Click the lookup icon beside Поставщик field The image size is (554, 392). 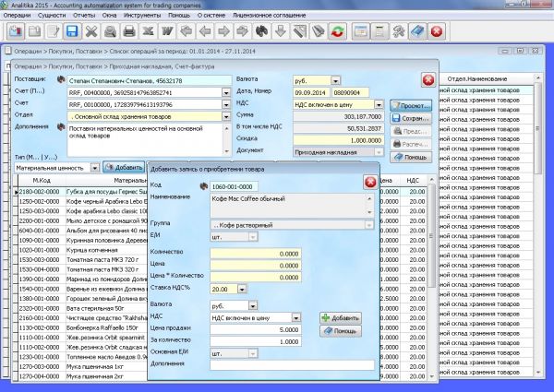(61, 80)
